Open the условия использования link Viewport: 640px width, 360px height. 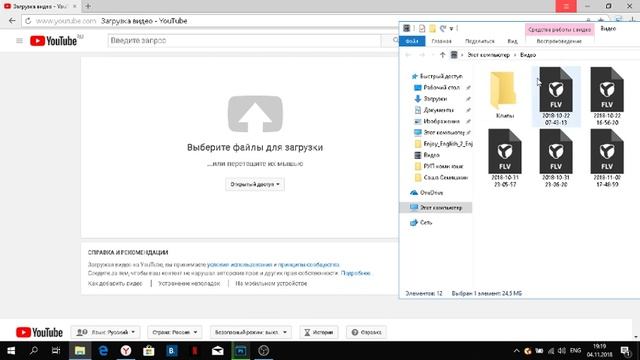[240, 264]
